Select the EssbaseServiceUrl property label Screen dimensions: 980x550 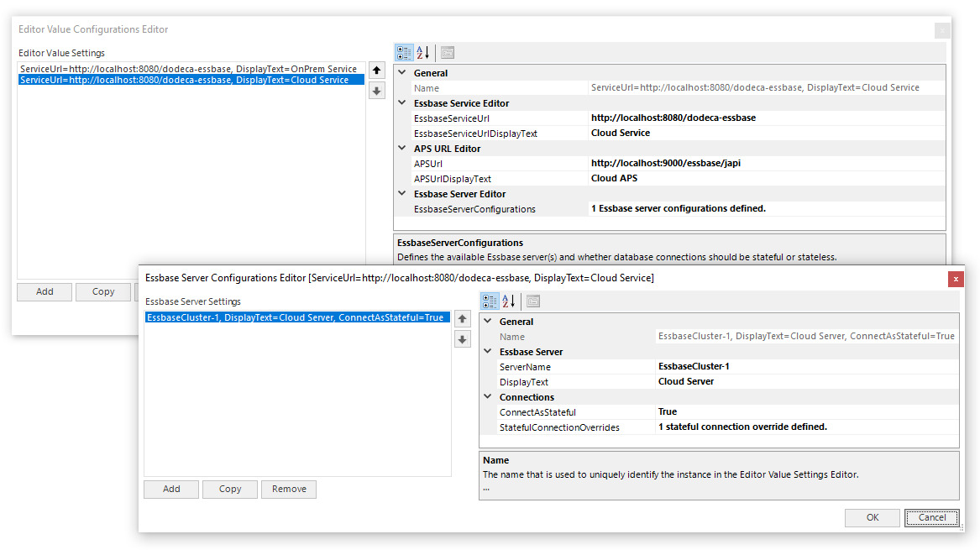(451, 118)
